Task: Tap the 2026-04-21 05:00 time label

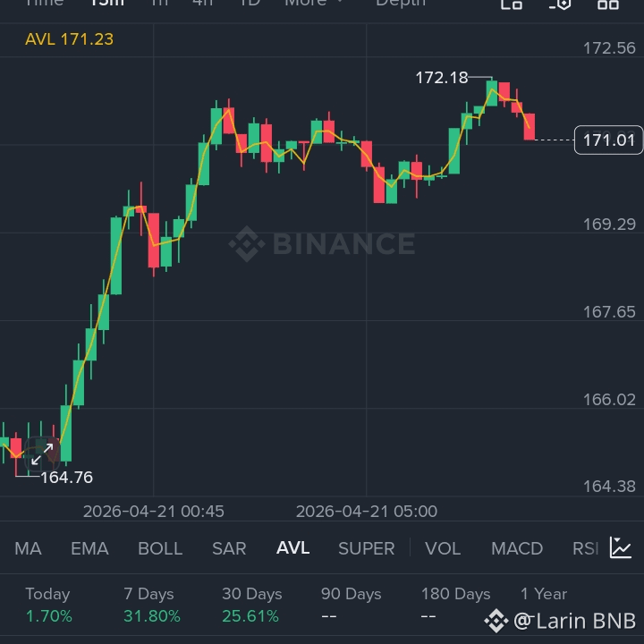Action: pyautogui.click(x=367, y=512)
